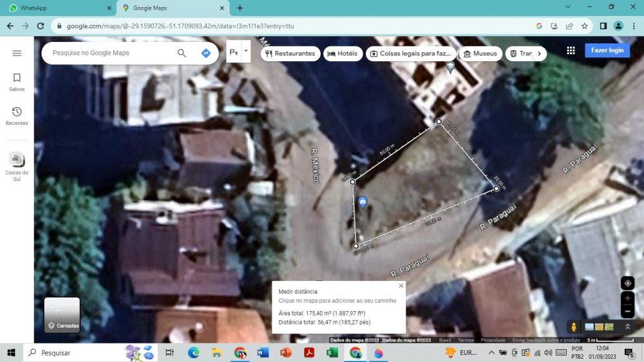
Task: Toggle the Camadas layers view
Action: point(62,315)
